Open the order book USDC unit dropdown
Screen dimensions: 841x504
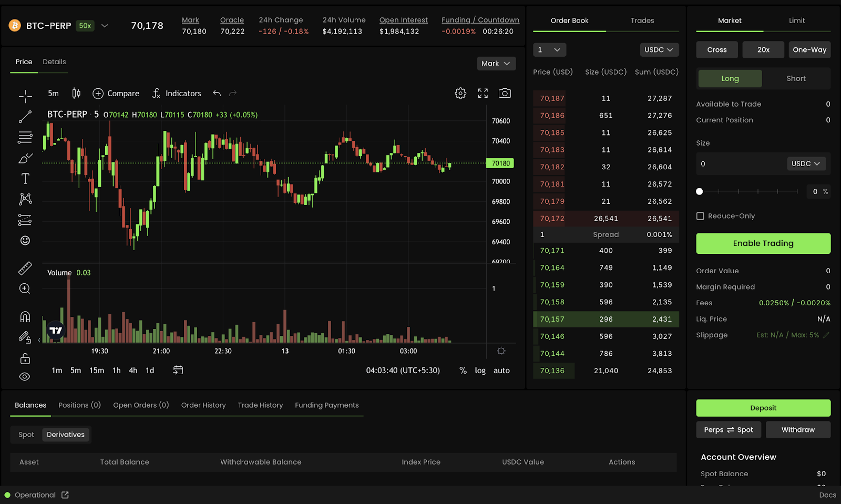(659, 49)
